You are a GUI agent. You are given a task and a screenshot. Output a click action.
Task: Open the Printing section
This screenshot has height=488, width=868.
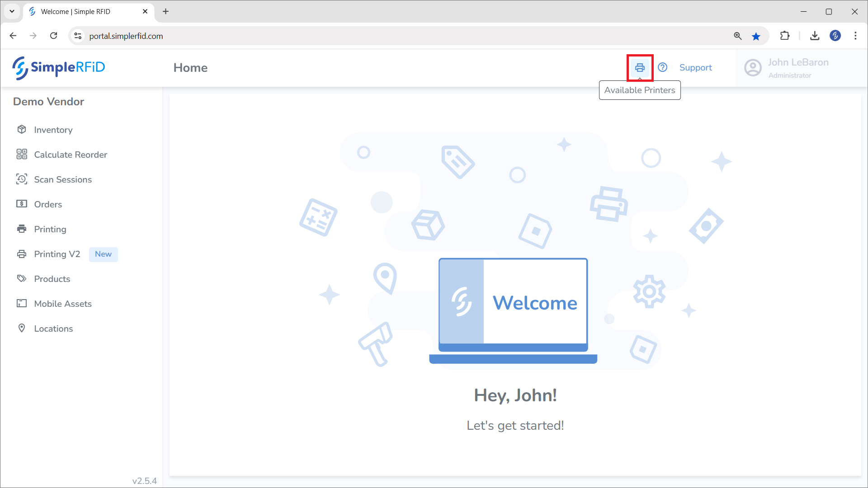[x=50, y=229]
